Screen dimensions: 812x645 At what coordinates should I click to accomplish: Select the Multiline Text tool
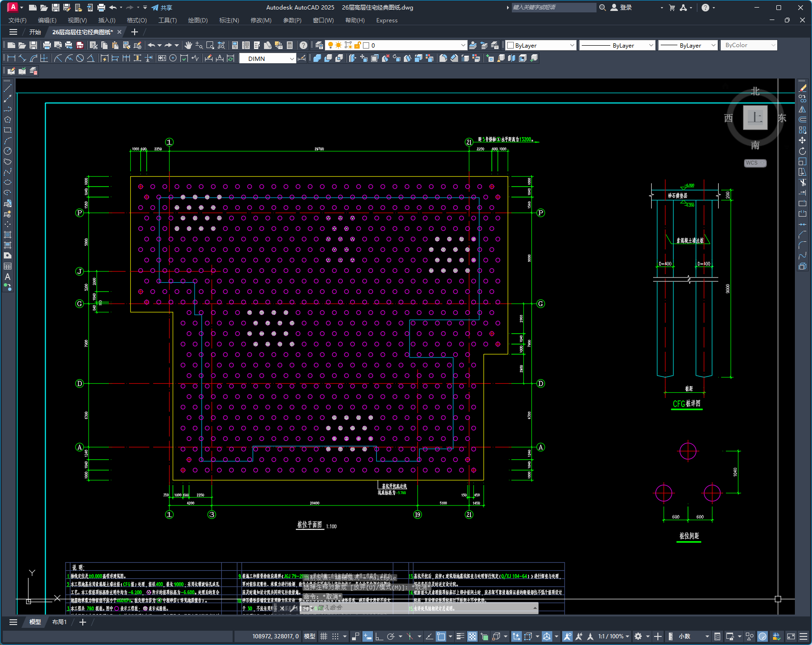pos(8,277)
